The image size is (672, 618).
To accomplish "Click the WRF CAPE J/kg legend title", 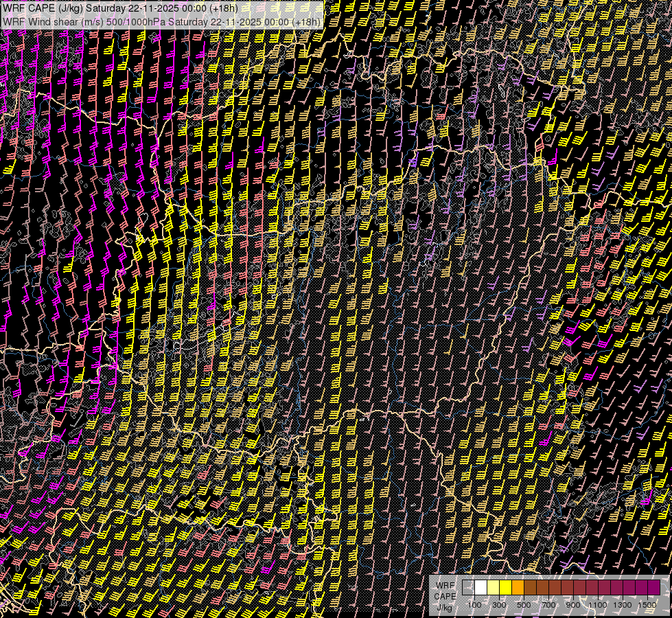I will click(x=445, y=597).
